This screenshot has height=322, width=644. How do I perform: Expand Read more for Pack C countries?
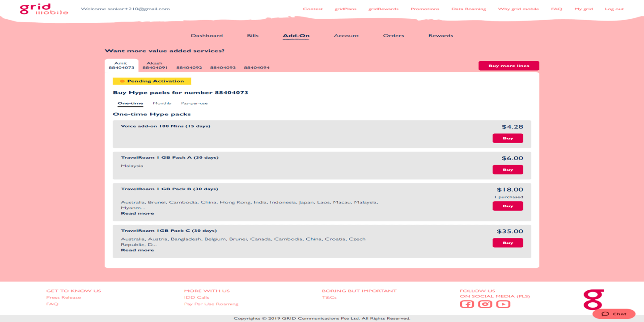tap(137, 250)
